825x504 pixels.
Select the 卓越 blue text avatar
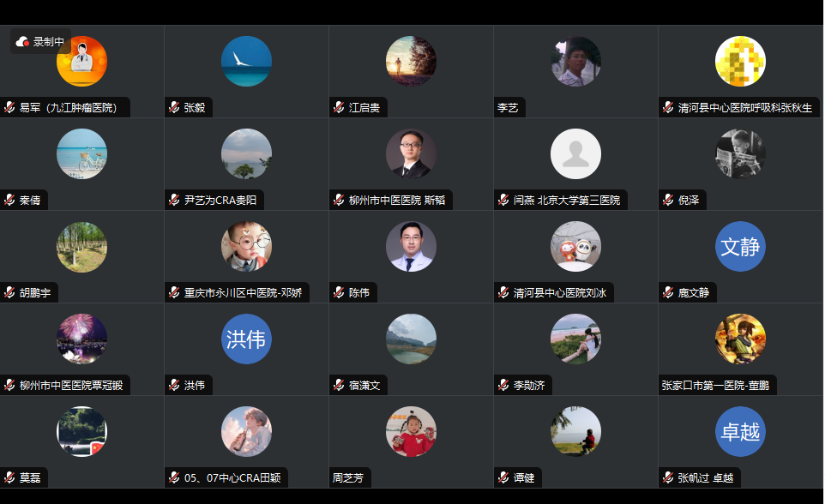point(740,431)
